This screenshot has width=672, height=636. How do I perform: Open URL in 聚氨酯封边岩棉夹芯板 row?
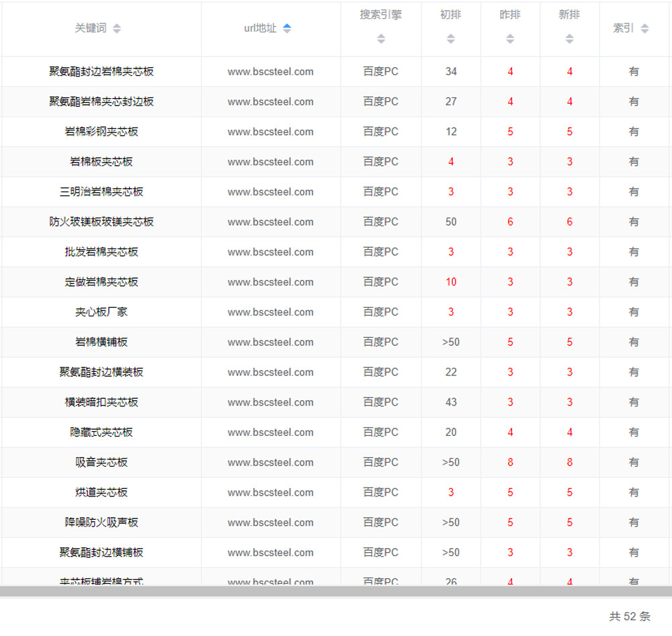click(270, 72)
